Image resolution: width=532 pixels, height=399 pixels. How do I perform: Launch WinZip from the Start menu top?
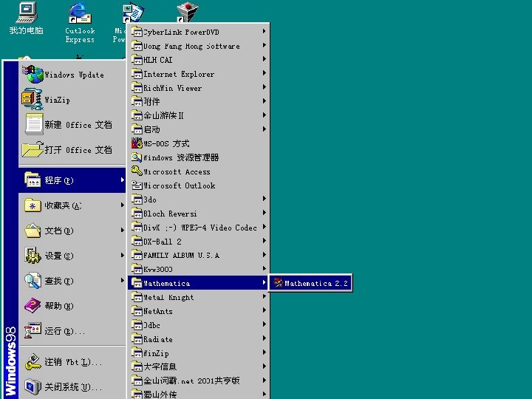point(72,100)
